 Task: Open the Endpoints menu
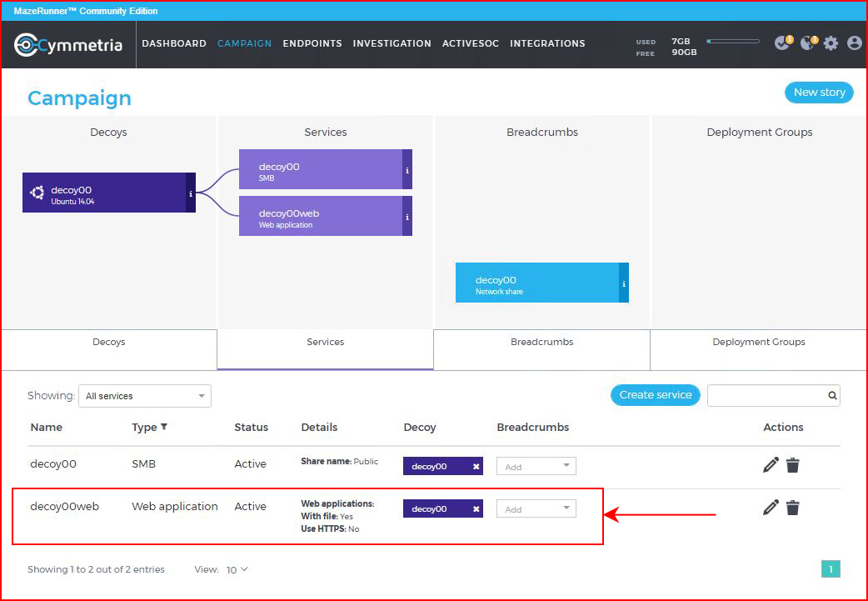(x=312, y=43)
